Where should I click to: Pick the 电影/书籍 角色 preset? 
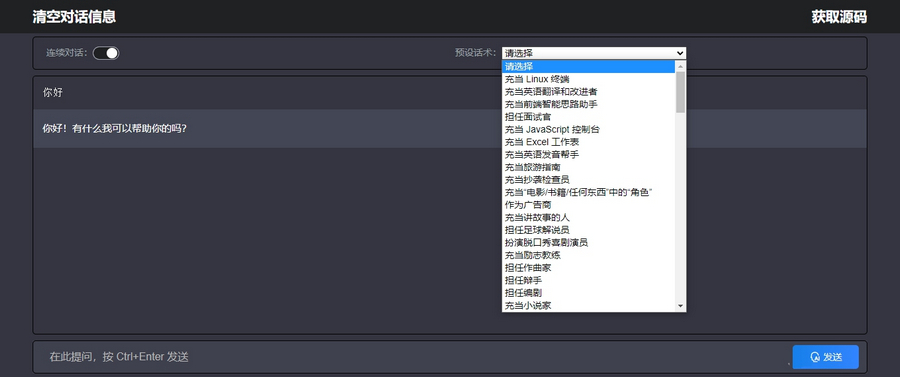point(588,193)
